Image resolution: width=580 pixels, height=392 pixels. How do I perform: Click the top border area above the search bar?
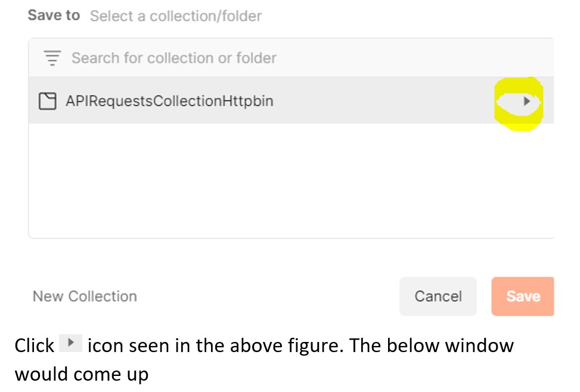(x=291, y=39)
